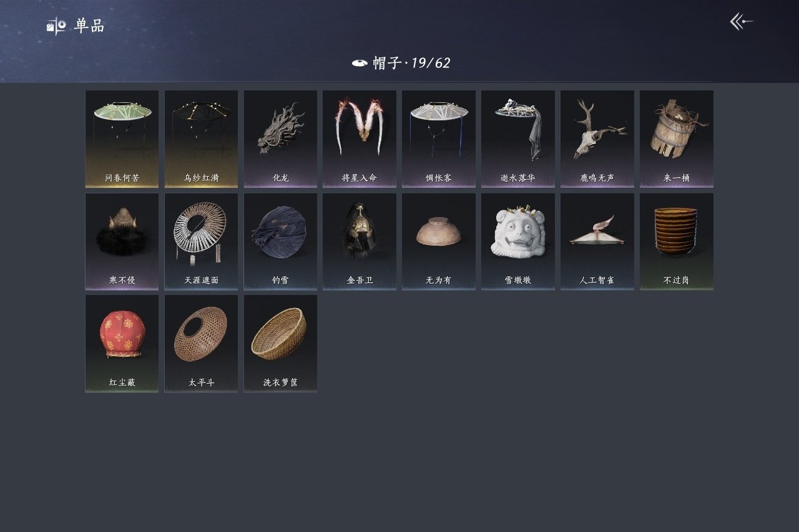
Task: Pick the 不过岗 stacked bowls
Action: pos(677,241)
